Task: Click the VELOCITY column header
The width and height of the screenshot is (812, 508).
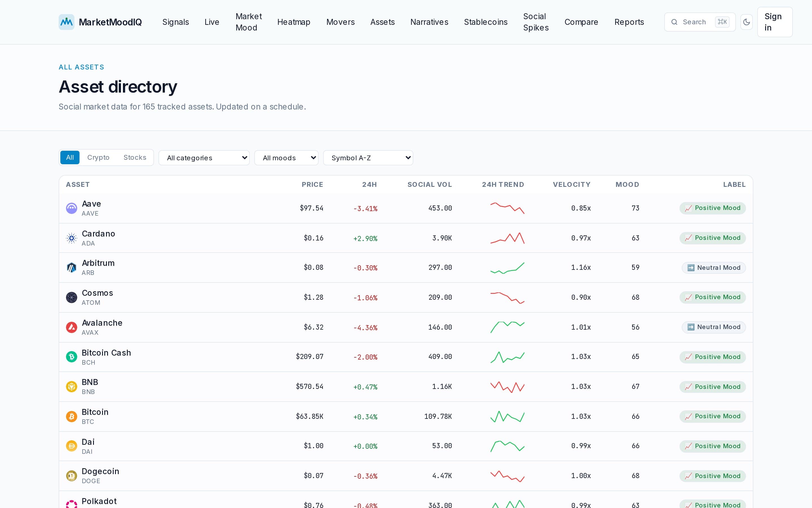Action: (572, 185)
